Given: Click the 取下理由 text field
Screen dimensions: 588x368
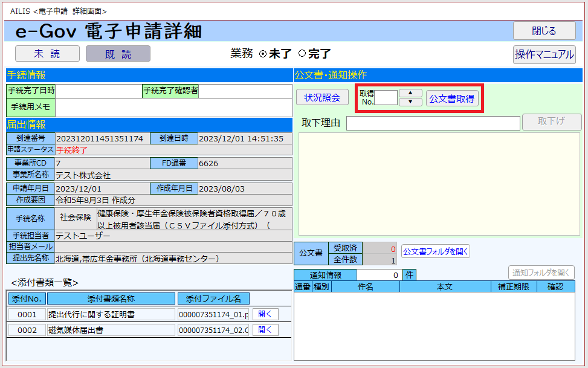Looking at the screenshot, I should 433,123.
